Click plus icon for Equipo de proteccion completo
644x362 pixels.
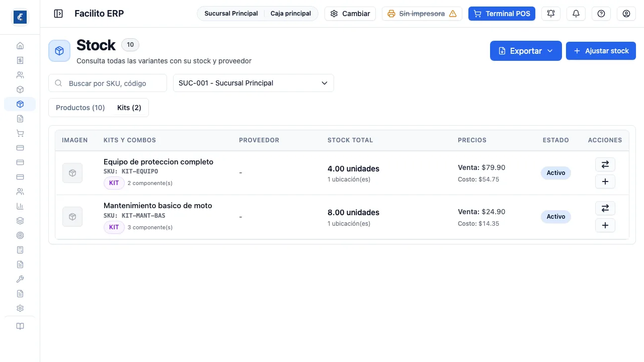(x=605, y=182)
